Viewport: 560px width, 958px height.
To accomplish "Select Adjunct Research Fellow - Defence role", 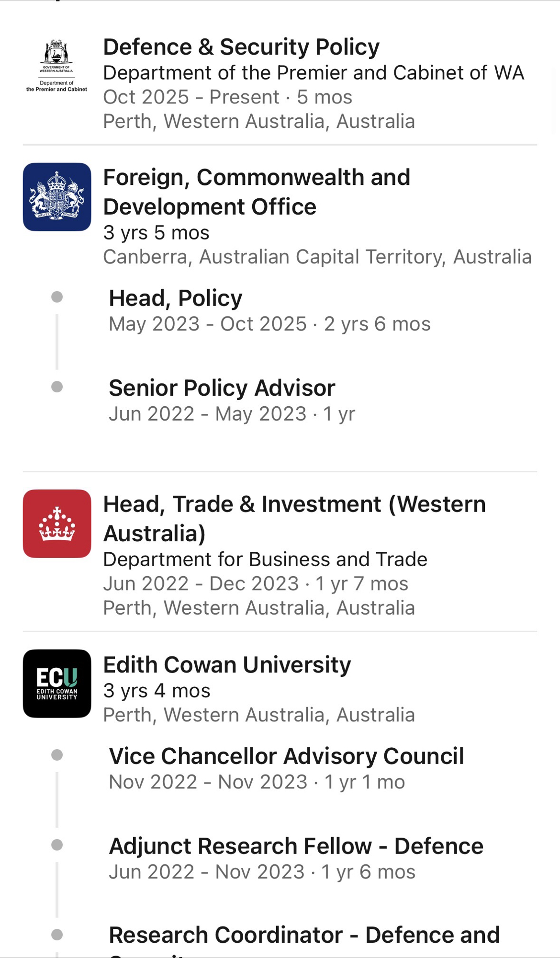I will click(296, 846).
